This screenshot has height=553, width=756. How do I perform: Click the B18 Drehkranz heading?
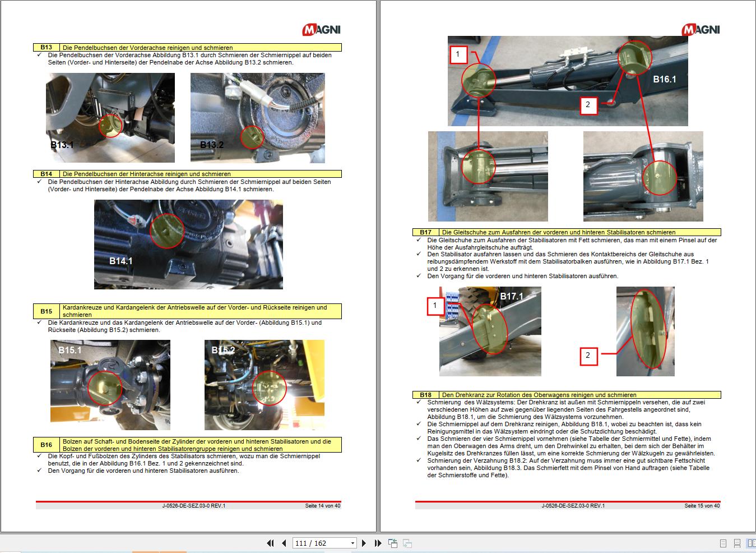point(567,395)
